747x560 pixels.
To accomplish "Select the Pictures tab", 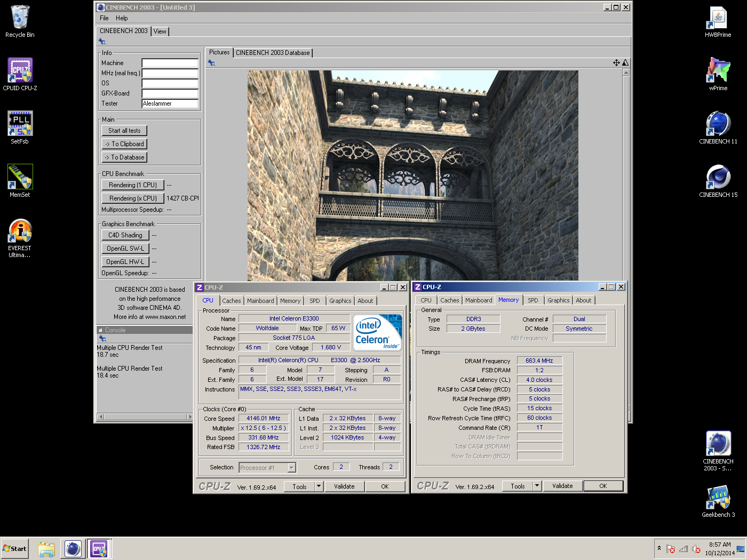I will (x=219, y=52).
